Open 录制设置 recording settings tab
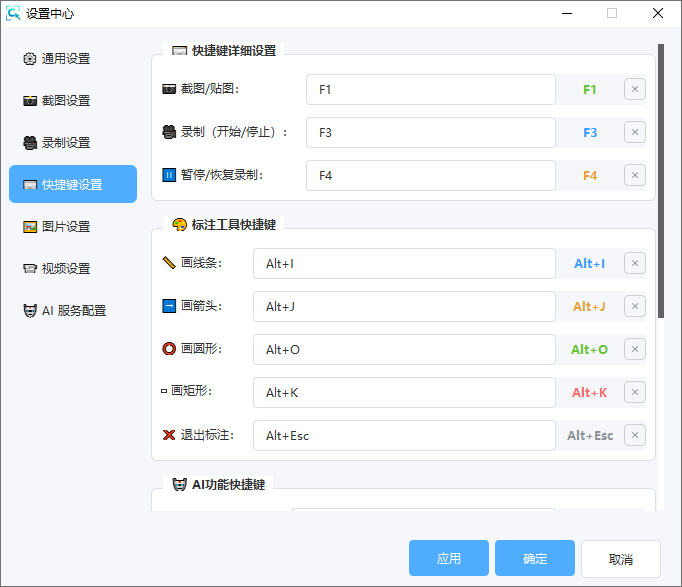The width and height of the screenshot is (682, 587). [x=73, y=143]
